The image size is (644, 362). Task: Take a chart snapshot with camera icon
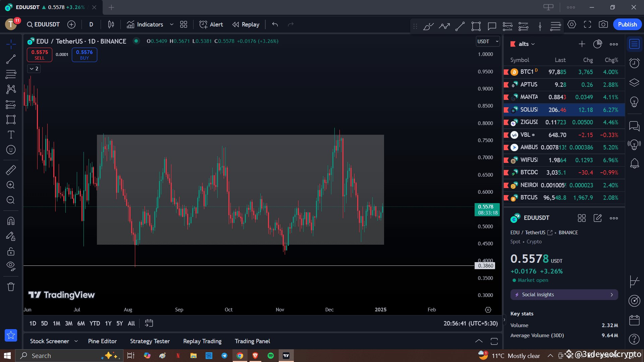tap(603, 24)
